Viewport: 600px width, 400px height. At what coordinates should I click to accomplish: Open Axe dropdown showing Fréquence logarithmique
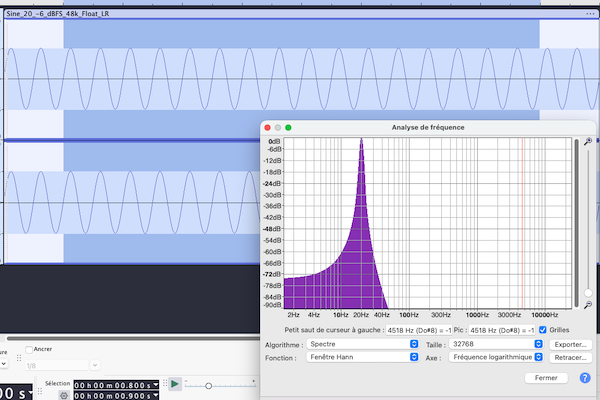(496, 357)
